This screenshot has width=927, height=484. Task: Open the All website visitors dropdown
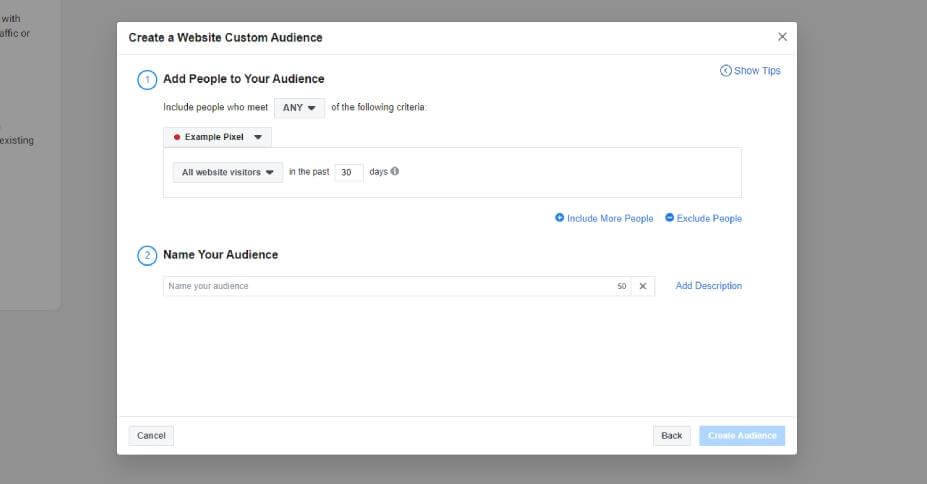tap(227, 172)
